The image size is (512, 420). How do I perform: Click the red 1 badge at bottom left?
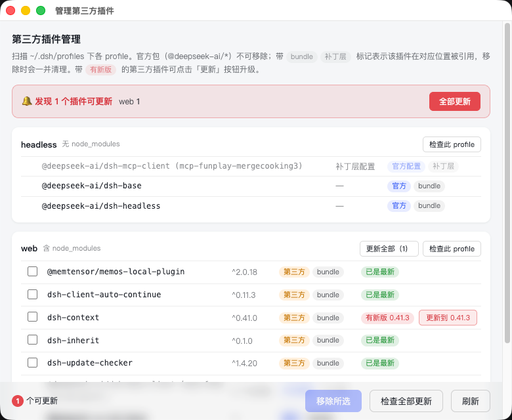(18, 401)
